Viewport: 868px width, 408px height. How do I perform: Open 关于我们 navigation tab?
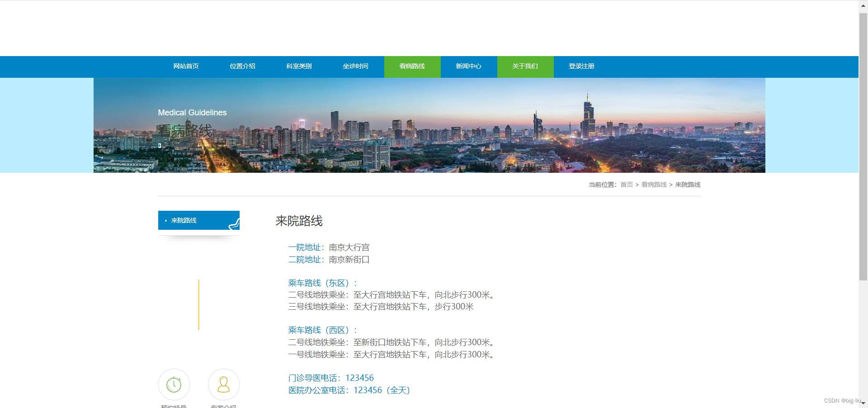coord(525,66)
